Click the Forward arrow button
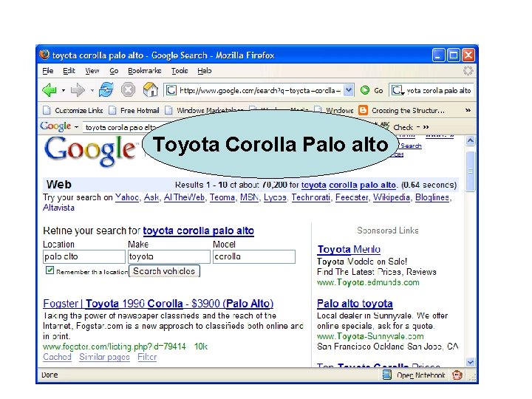The height and width of the screenshot is (399, 532). pos(78,90)
